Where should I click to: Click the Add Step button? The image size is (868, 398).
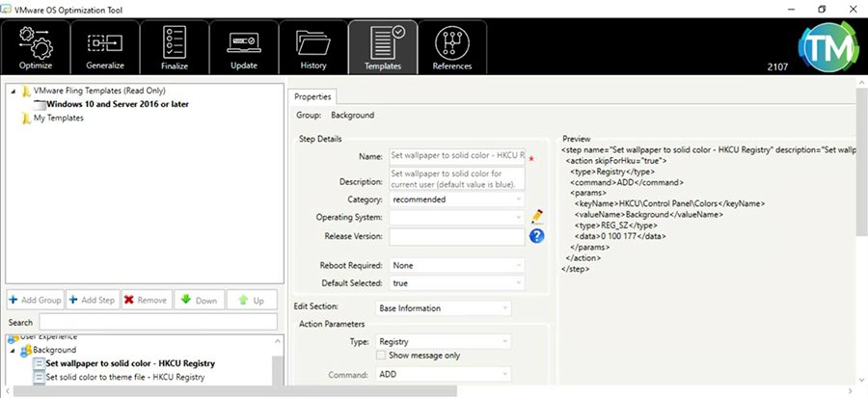[93, 301]
